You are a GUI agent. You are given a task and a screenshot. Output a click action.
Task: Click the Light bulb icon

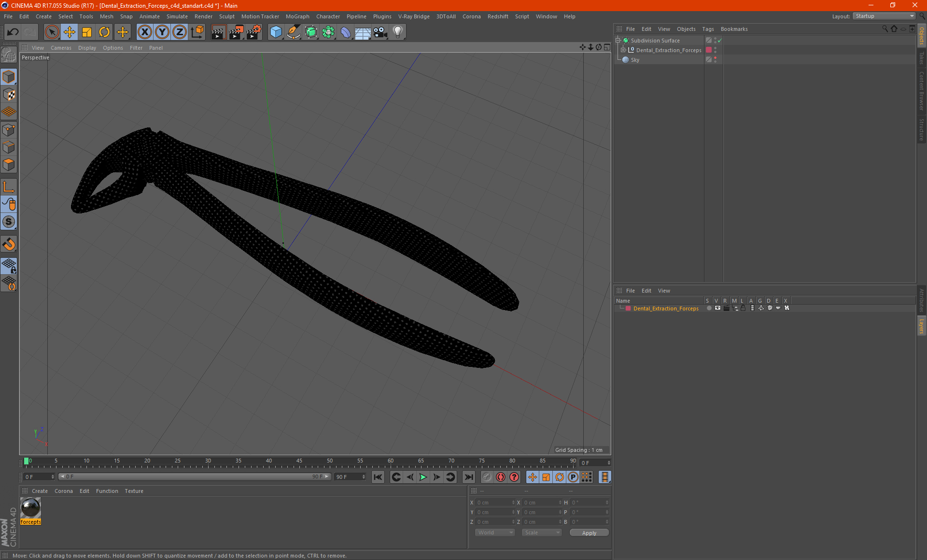click(x=397, y=32)
